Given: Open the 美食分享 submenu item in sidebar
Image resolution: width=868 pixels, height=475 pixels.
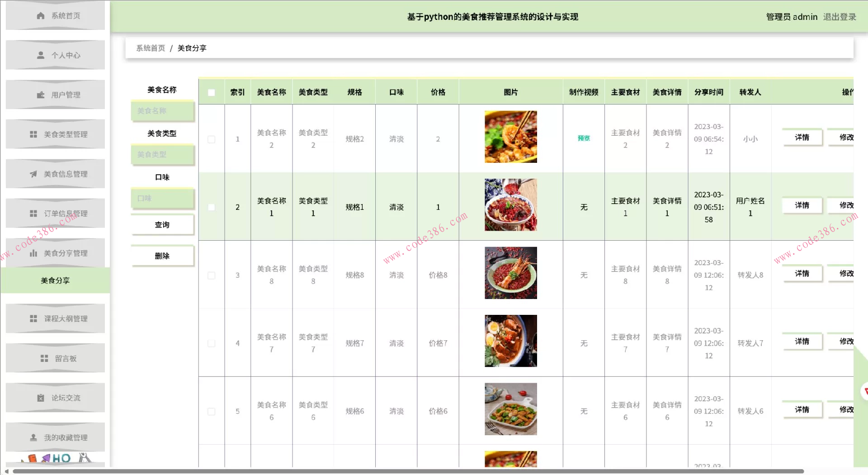Looking at the screenshot, I should tap(55, 280).
